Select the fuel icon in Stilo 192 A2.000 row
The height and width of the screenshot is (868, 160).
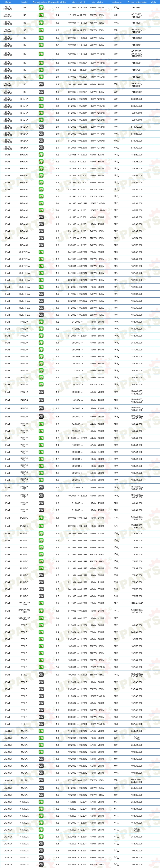(x=41, y=667)
